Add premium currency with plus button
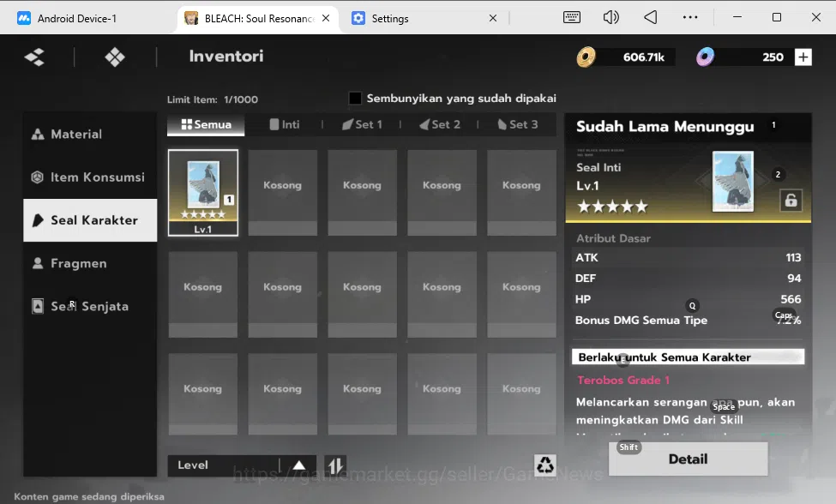The height and width of the screenshot is (504, 836). click(x=803, y=57)
